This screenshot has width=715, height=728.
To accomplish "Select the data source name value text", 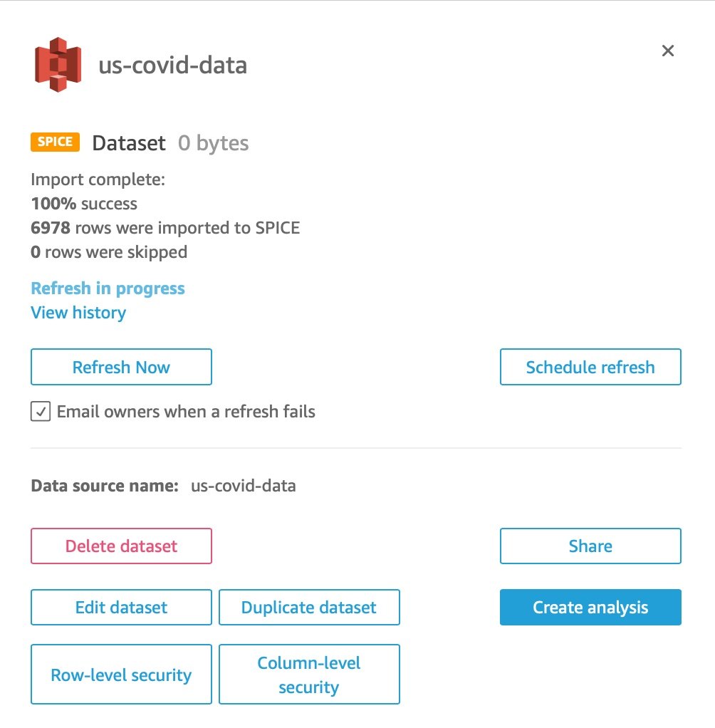I will (x=243, y=487).
